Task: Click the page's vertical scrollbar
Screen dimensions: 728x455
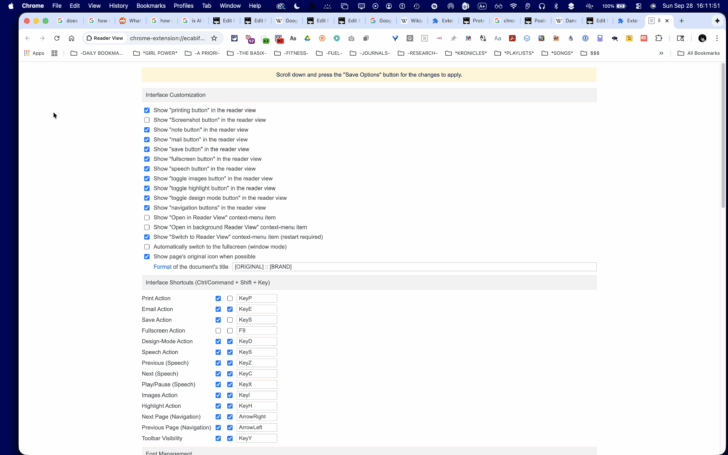Action: [x=723, y=135]
